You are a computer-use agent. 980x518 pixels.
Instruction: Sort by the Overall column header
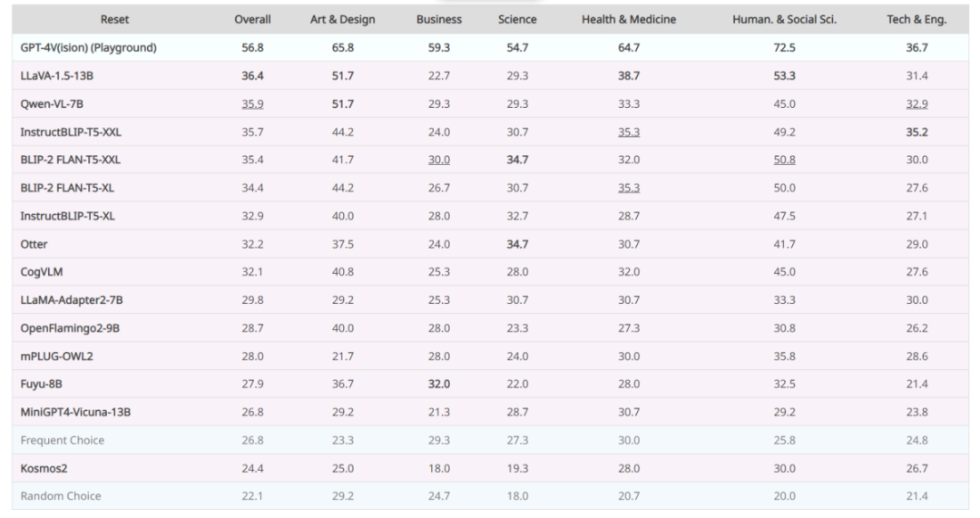(252, 19)
